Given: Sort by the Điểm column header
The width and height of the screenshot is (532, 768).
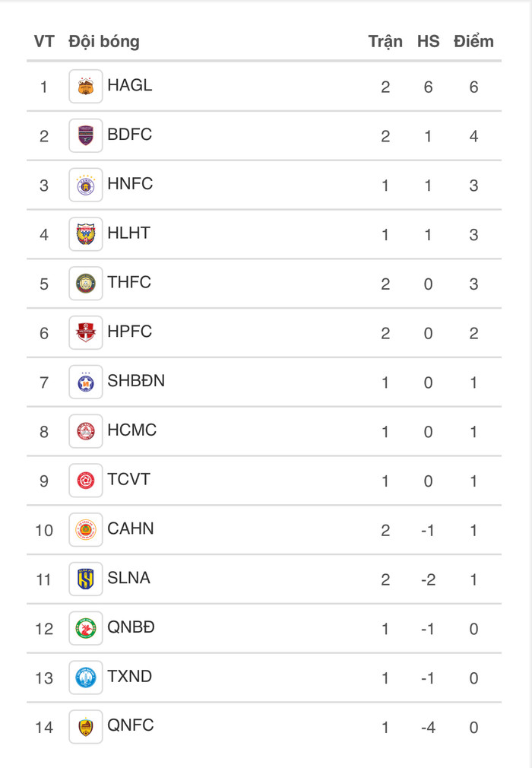Looking at the screenshot, I should (x=473, y=41).
